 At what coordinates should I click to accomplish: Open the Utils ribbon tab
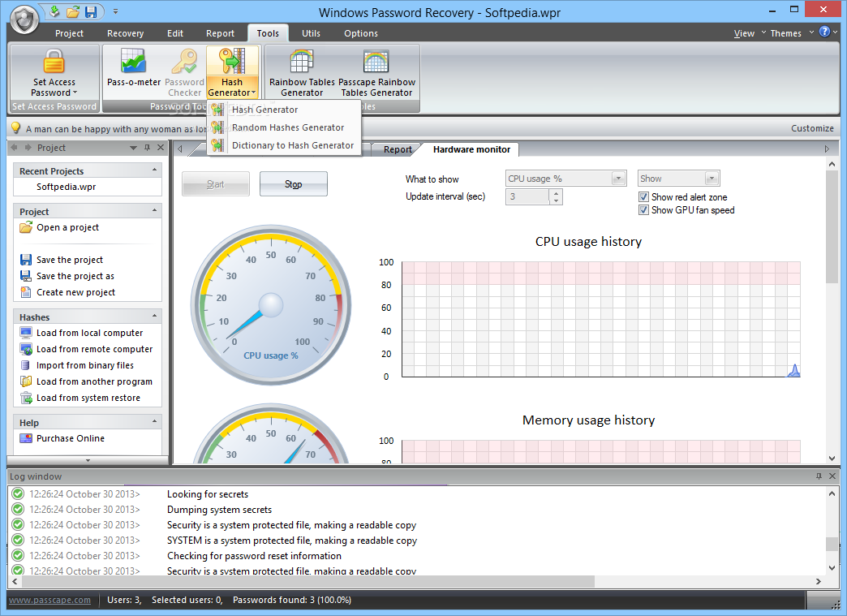coord(311,33)
